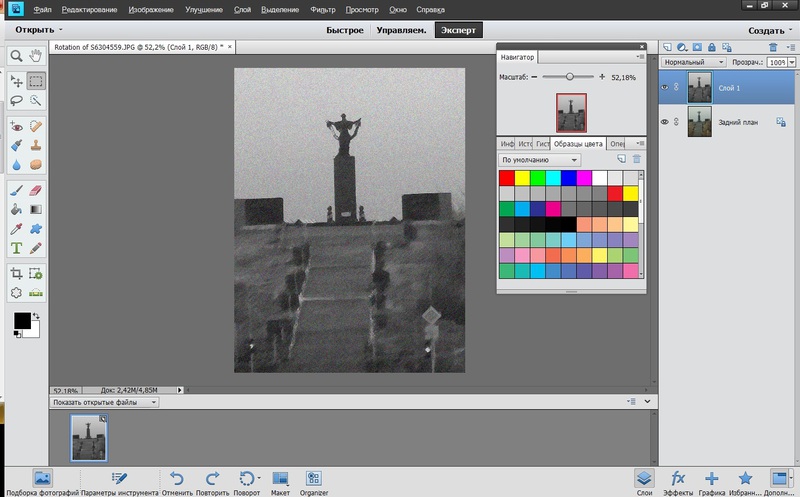800x497 pixels.
Task: Open the По умолчанию swatches dropdown
Action: tap(540, 160)
